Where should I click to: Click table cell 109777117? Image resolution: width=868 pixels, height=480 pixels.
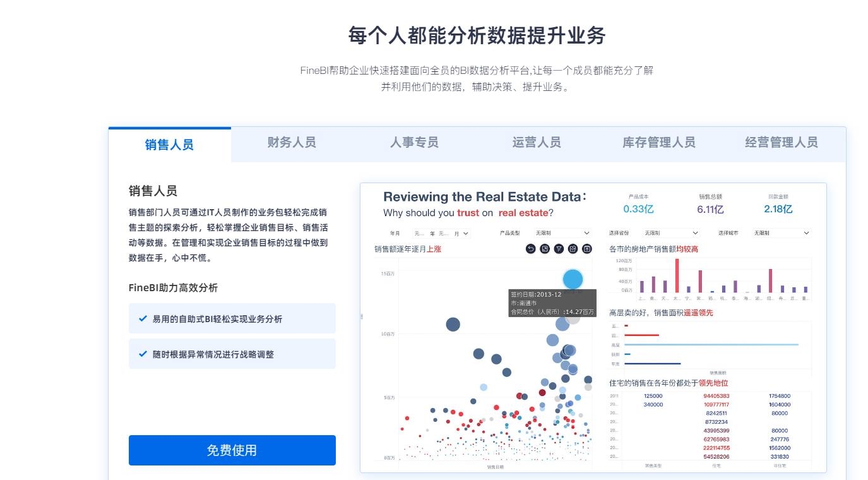pos(716,405)
